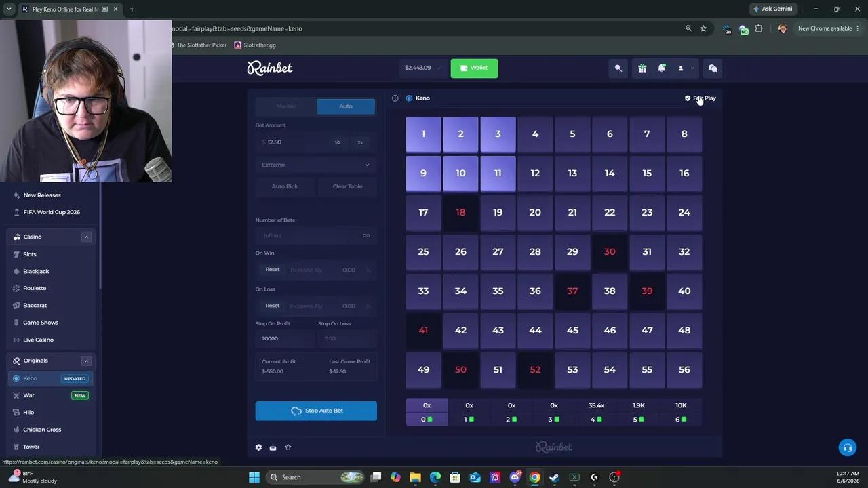Deselect Keno tile number 10

point(460,174)
